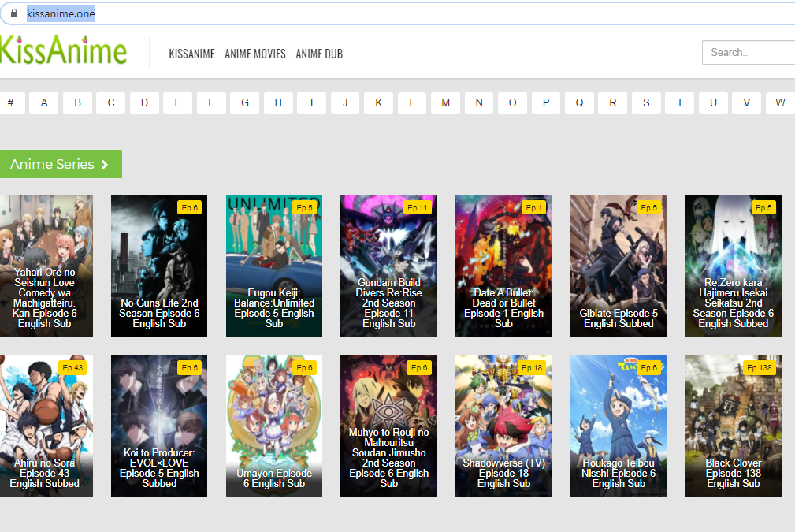Open the ANIME MOVIES menu item
The height and width of the screenshot is (532, 795).
pos(255,54)
